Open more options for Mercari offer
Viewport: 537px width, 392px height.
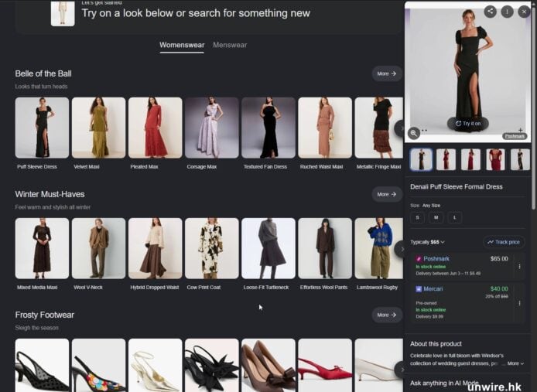coord(519,303)
